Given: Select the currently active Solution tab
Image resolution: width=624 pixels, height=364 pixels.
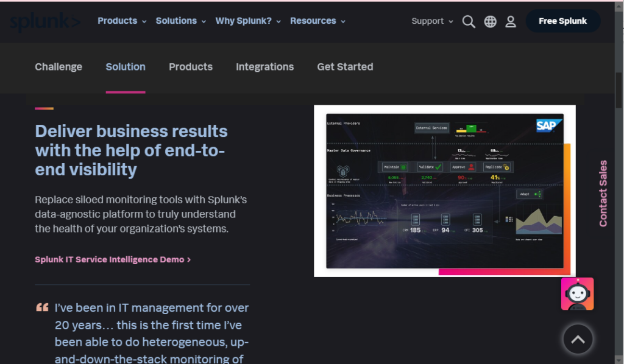Looking at the screenshot, I should 126,67.
